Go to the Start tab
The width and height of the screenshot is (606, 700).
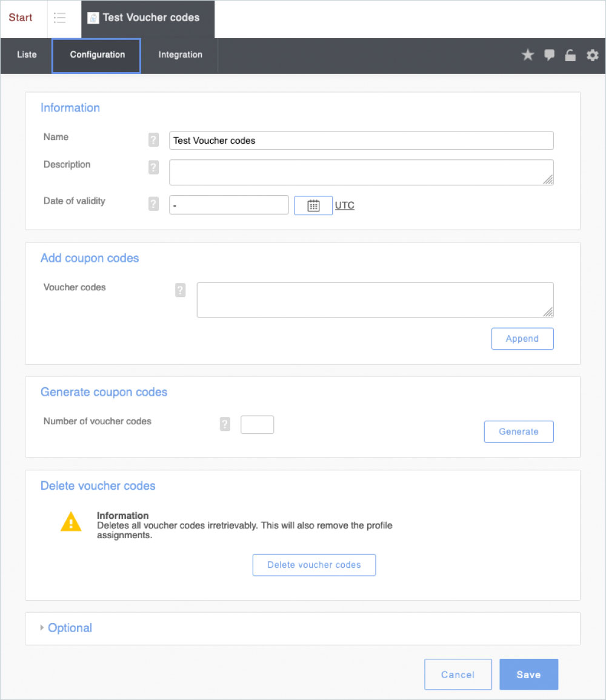point(21,18)
